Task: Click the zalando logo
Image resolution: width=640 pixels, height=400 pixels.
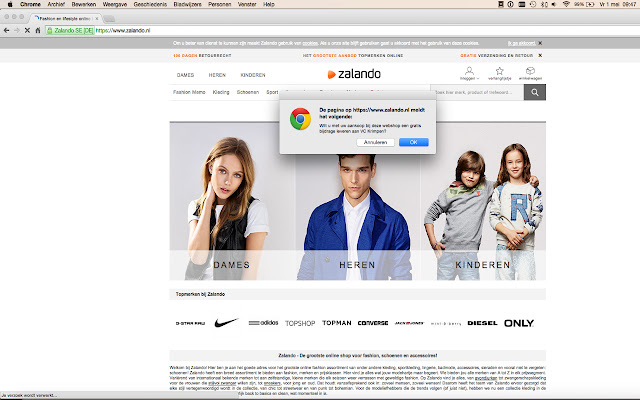Action: [354, 74]
